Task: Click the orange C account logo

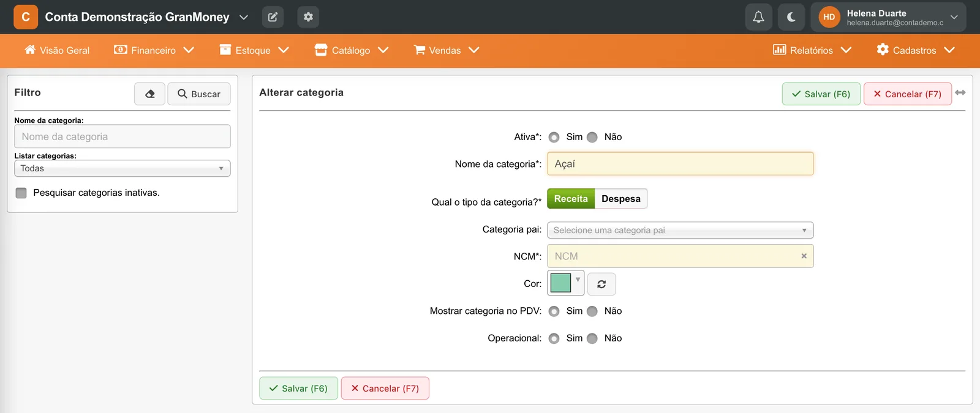Action: [26, 17]
